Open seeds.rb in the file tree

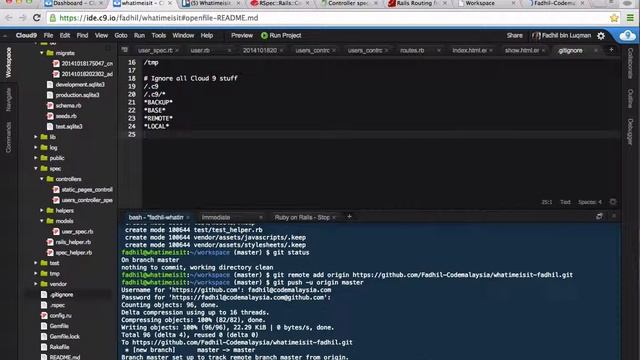coord(66,116)
